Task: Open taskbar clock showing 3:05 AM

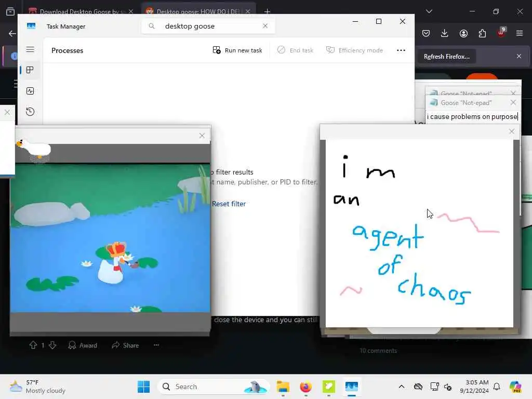Action: click(474, 387)
